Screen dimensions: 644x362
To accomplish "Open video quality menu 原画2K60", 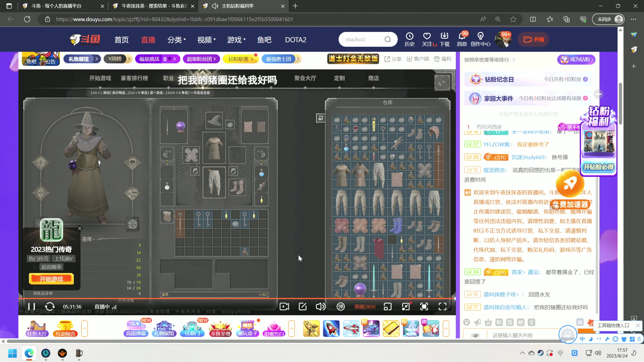I will (x=365, y=307).
